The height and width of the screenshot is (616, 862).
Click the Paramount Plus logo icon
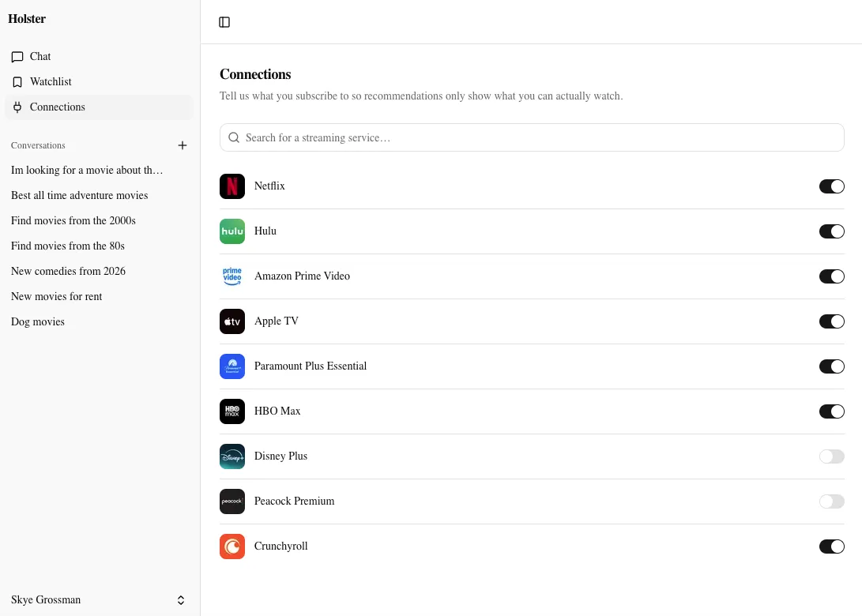tap(232, 366)
